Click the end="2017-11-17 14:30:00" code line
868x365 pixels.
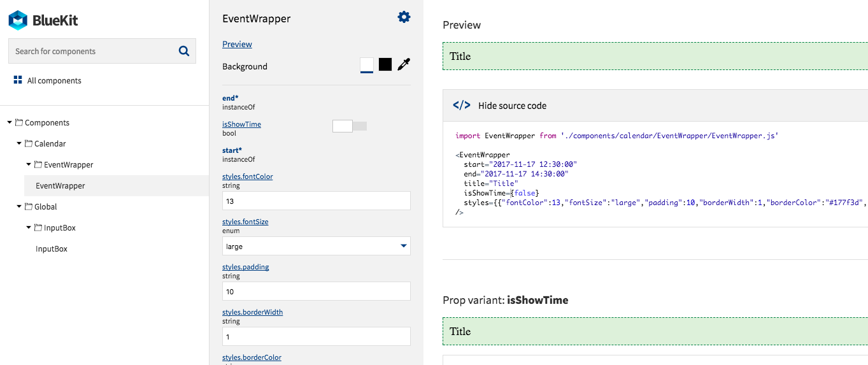[516, 174]
